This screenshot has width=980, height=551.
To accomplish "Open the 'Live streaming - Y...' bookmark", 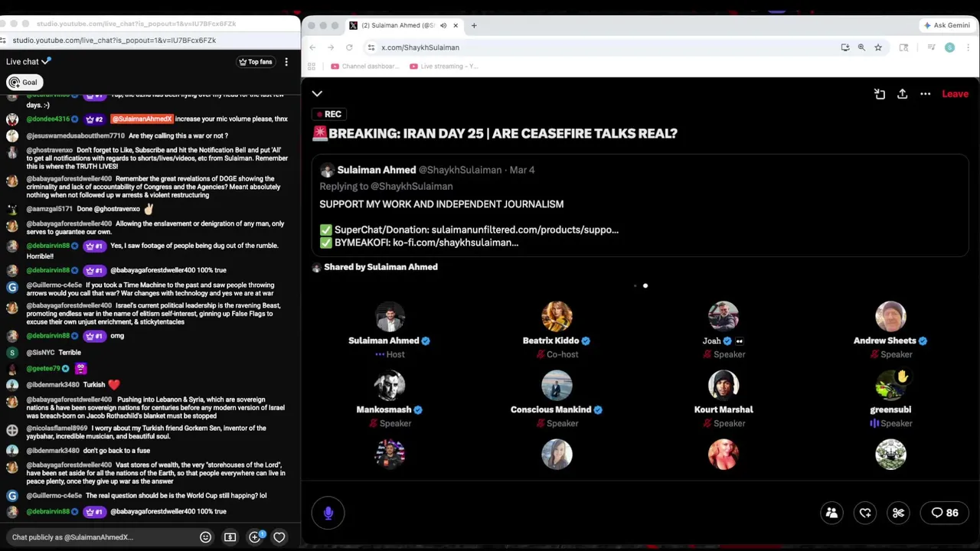I will tap(444, 67).
